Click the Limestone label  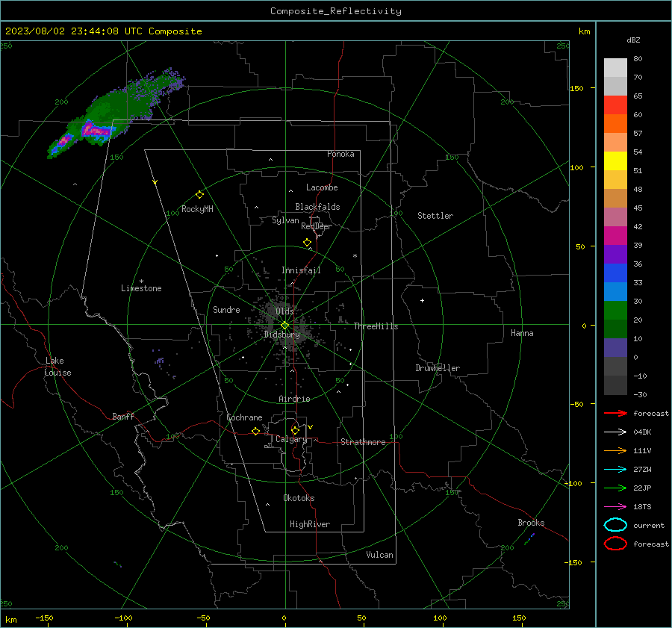pos(141,288)
